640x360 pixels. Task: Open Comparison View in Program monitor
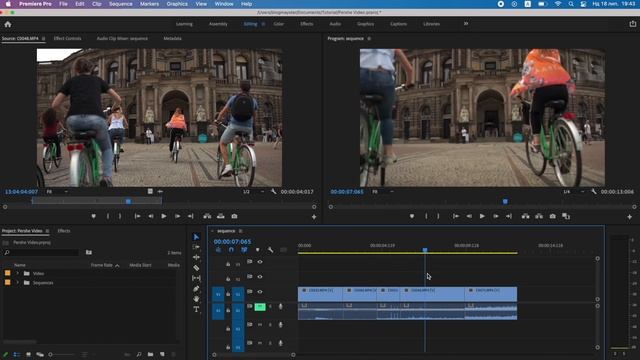pos(566,216)
